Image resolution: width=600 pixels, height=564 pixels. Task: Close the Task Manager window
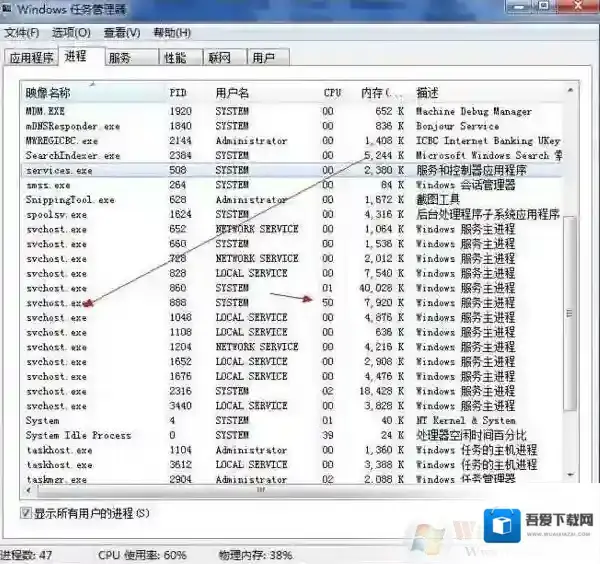pyautogui.click(x=579, y=7)
